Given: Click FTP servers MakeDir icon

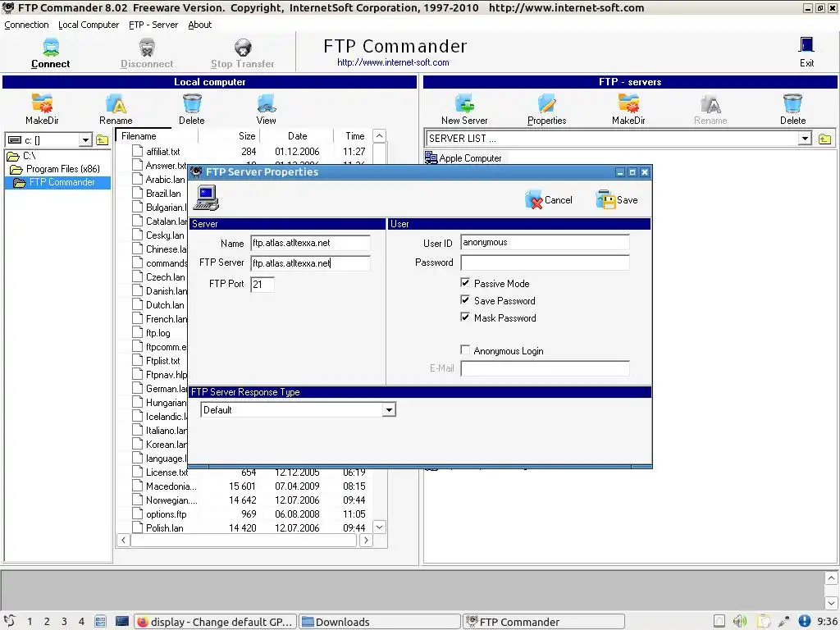Looking at the screenshot, I should pyautogui.click(x=628, y=103).
